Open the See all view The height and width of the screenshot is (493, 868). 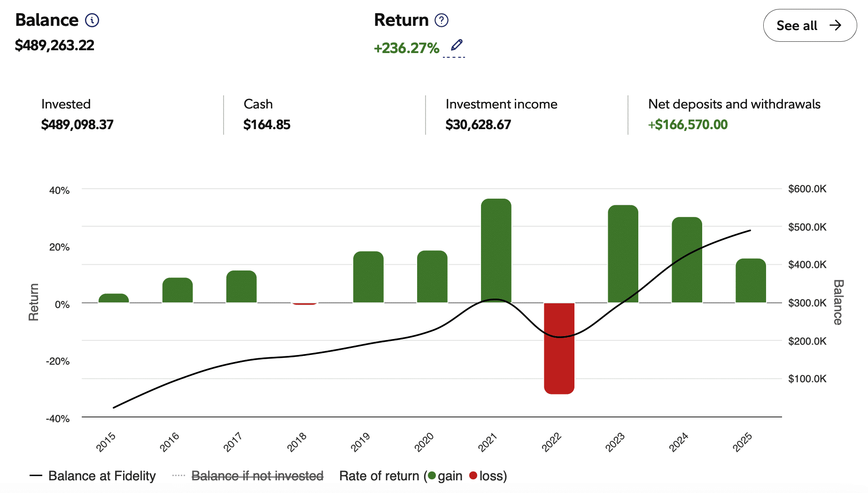pos(809,26)
